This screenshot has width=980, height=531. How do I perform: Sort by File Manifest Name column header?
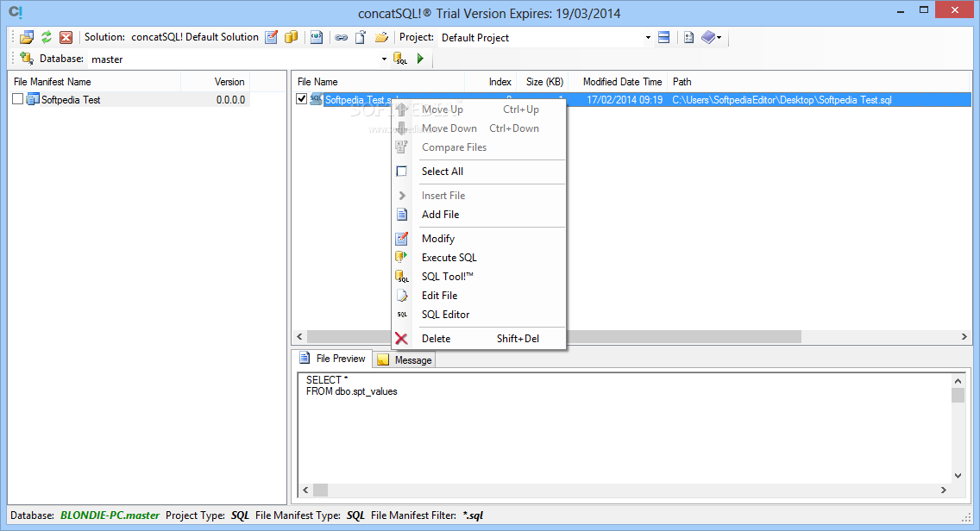point(95,82)
